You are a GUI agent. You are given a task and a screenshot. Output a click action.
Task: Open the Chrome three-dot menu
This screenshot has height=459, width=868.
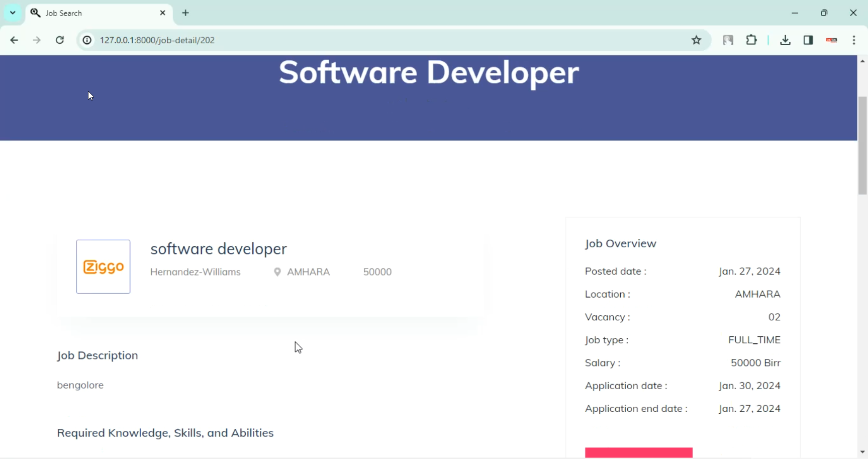pos(854,40)
